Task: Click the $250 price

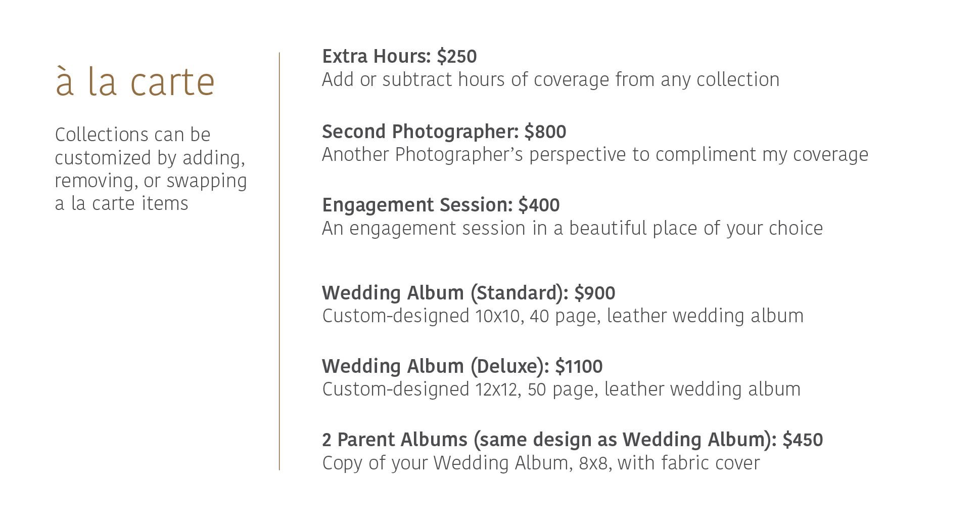Action: (x=457, y=56)
